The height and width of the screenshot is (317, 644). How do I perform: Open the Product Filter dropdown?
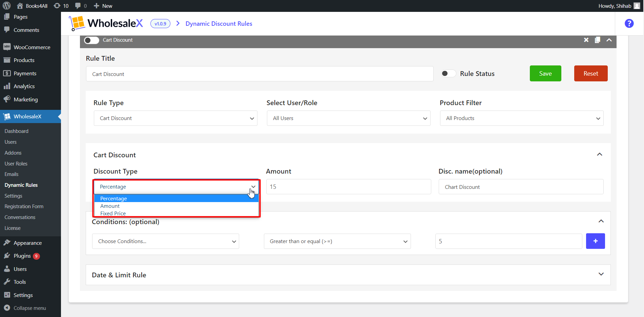[522, 118]
